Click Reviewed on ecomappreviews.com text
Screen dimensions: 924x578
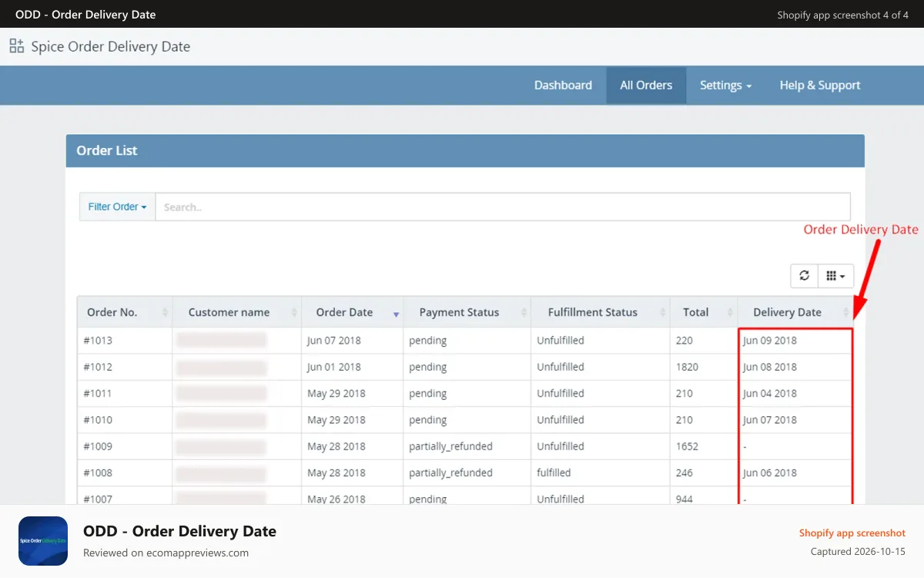tap(166, 553)
